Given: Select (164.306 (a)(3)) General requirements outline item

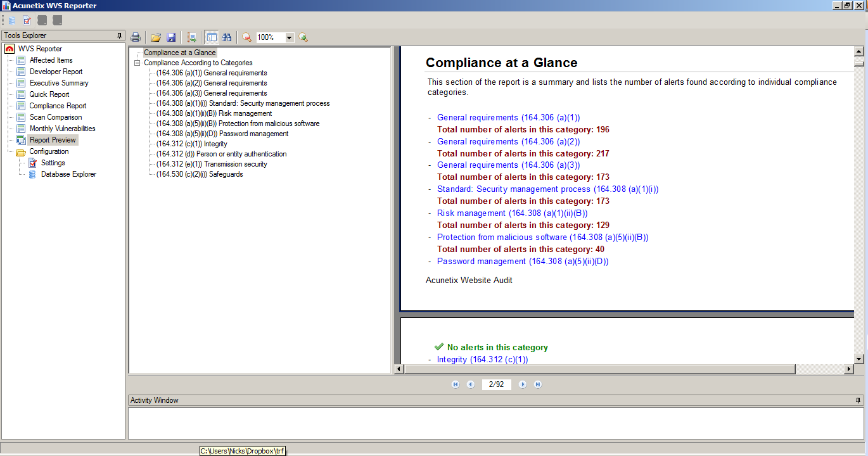Looking at the screenshot, I should [212, 93].
